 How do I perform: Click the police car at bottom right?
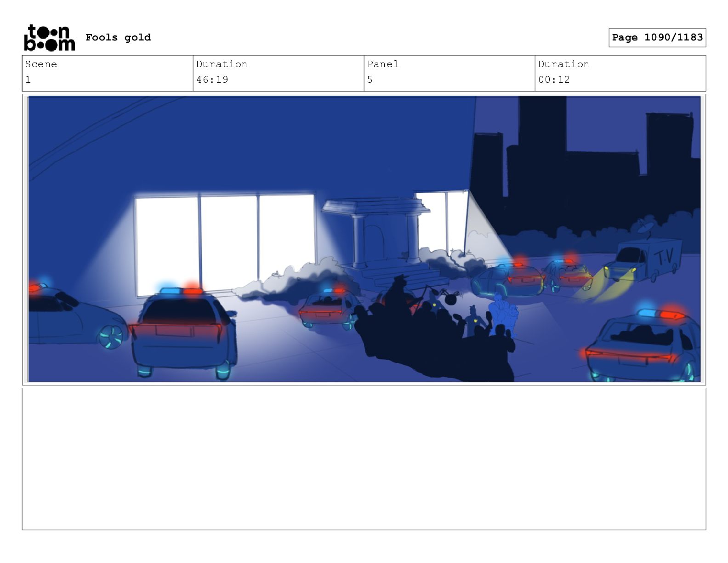[643, 346]
